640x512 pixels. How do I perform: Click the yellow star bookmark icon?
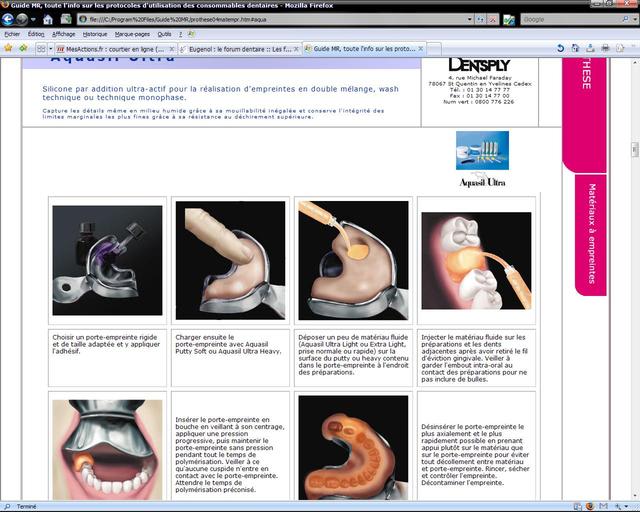point(8,47)
